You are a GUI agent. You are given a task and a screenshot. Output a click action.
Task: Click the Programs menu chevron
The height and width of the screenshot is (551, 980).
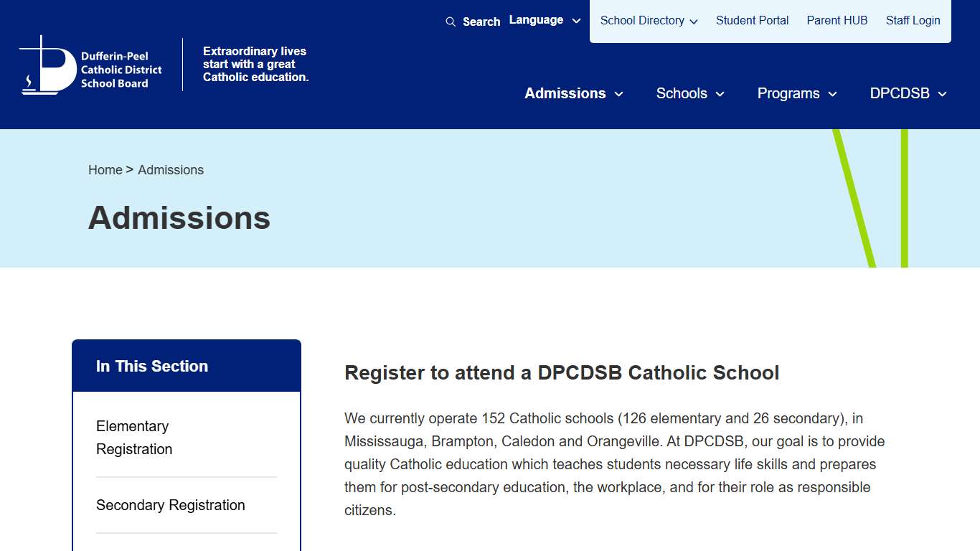832,94
